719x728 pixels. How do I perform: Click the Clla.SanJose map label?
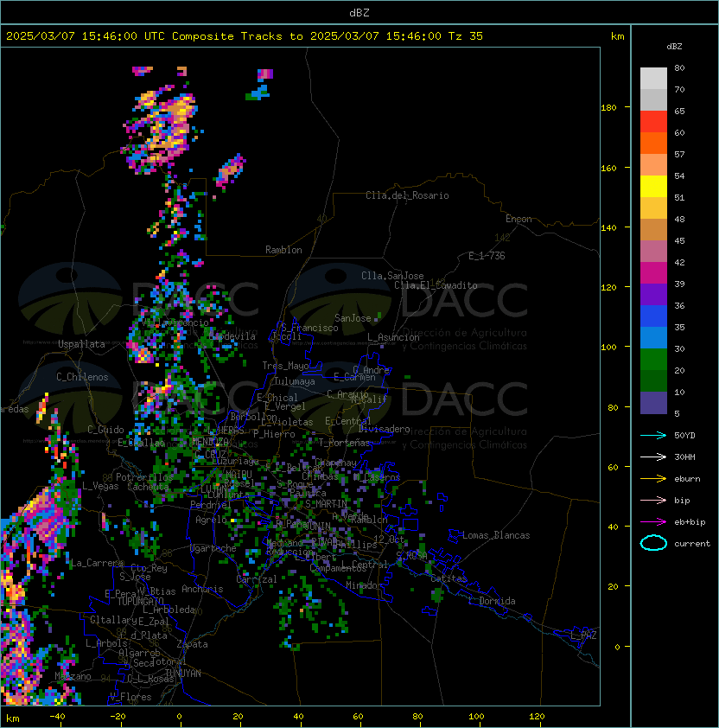pos(392,276)
